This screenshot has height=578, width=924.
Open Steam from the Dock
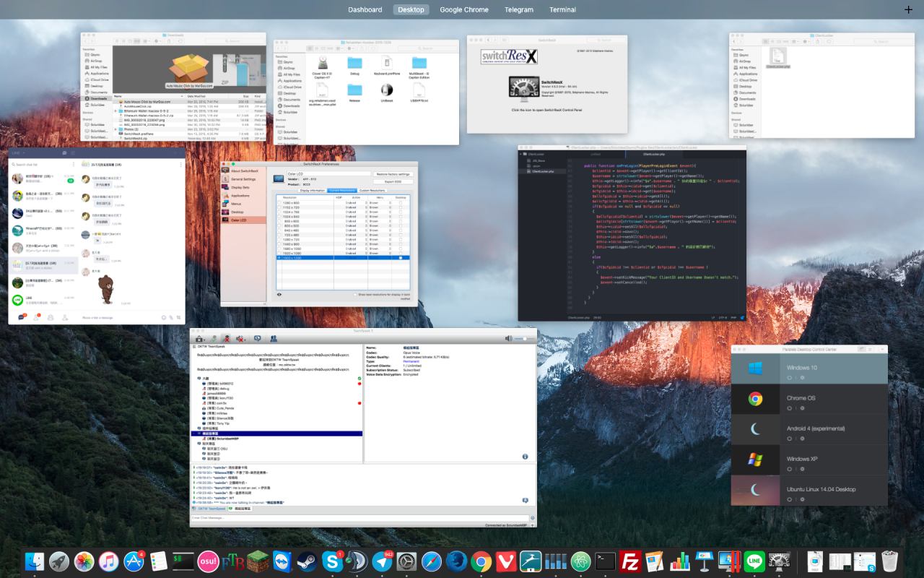[x=307, y=561]
